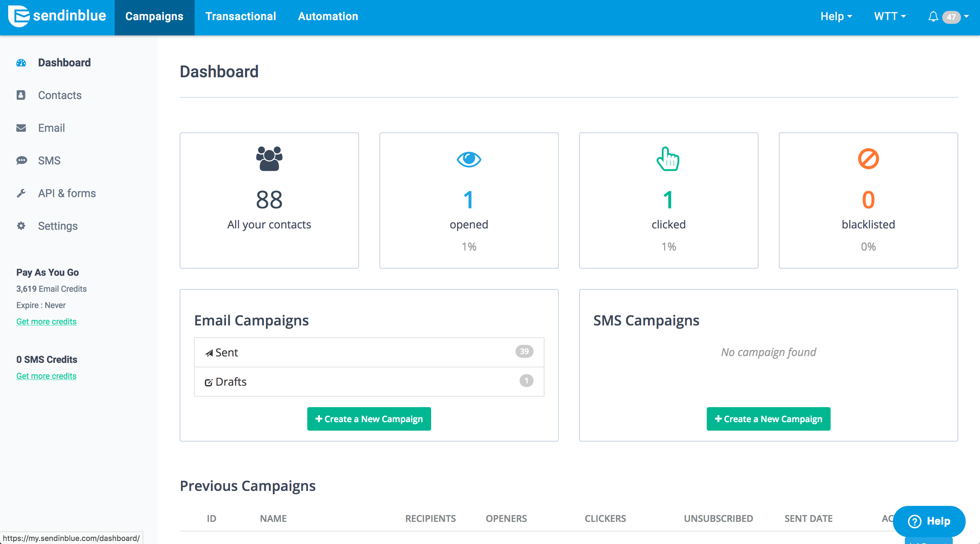Image resolution: width=980 pixels, height=544 pixels.
Task: Click the question mark icon in Help bubble
Action: click(914, 521)
